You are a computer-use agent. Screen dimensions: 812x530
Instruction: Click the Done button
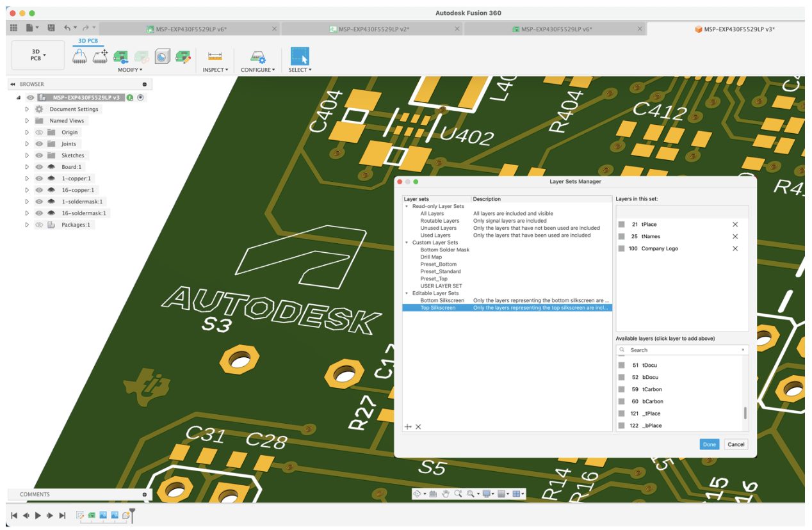click(709, 444)
